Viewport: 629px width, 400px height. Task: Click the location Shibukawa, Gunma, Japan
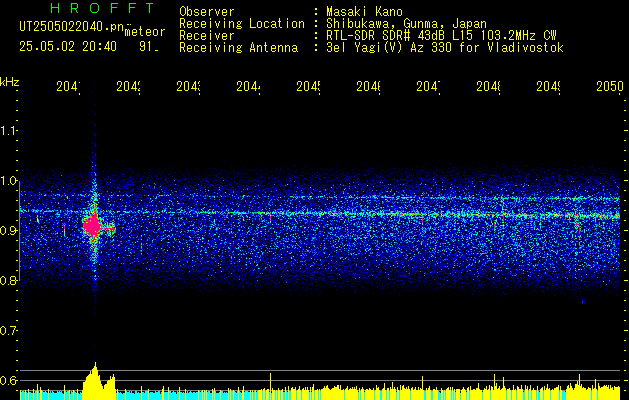(x=406, y=24)
